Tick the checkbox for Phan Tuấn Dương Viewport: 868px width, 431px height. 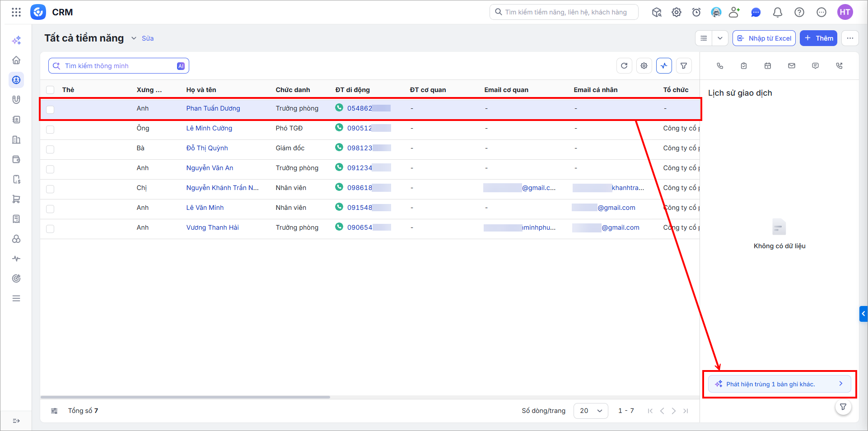(50, 110)
